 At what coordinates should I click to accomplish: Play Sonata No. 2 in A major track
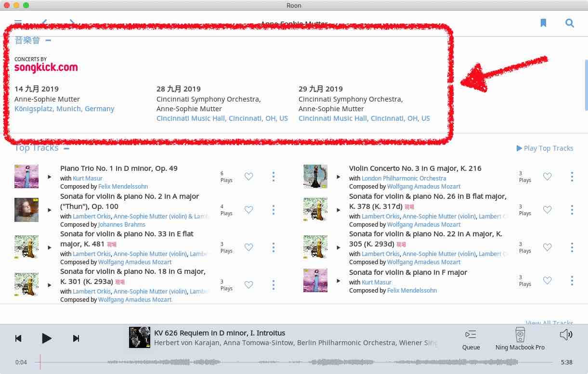click(x=49, y=210)
